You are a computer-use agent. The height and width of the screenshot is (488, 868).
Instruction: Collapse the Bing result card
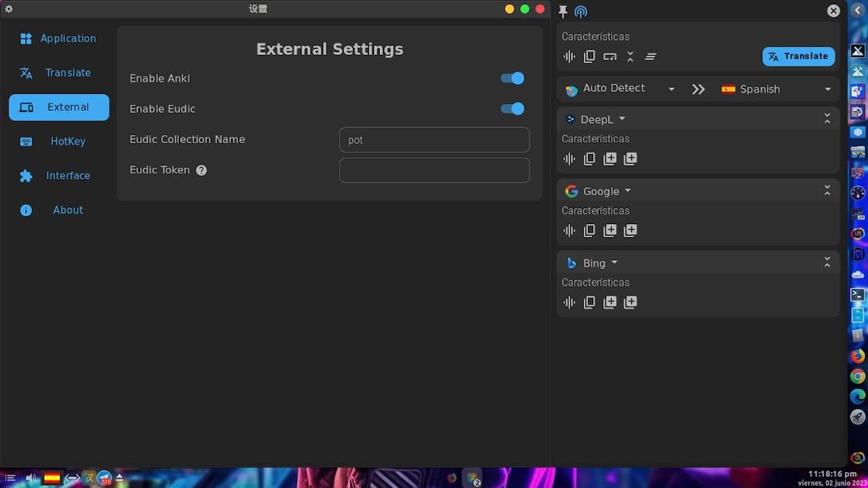coord(827,262)
